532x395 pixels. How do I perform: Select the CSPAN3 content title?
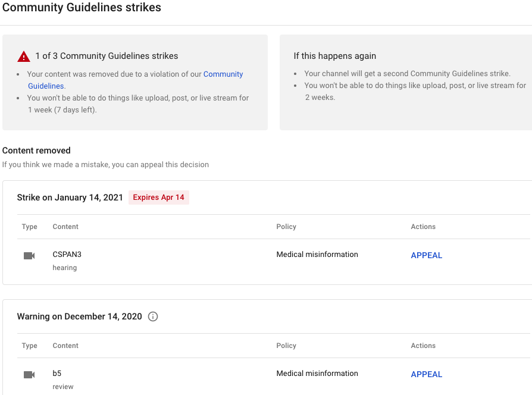(67, 255)
